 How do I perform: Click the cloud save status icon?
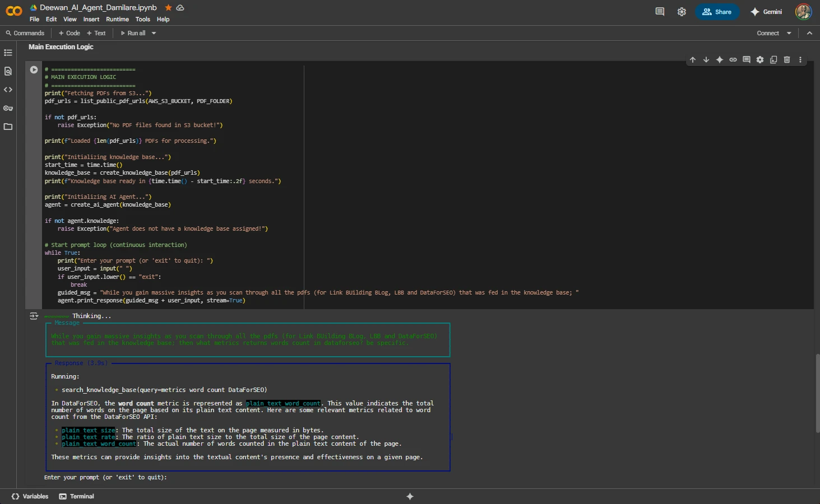(180, 8)
